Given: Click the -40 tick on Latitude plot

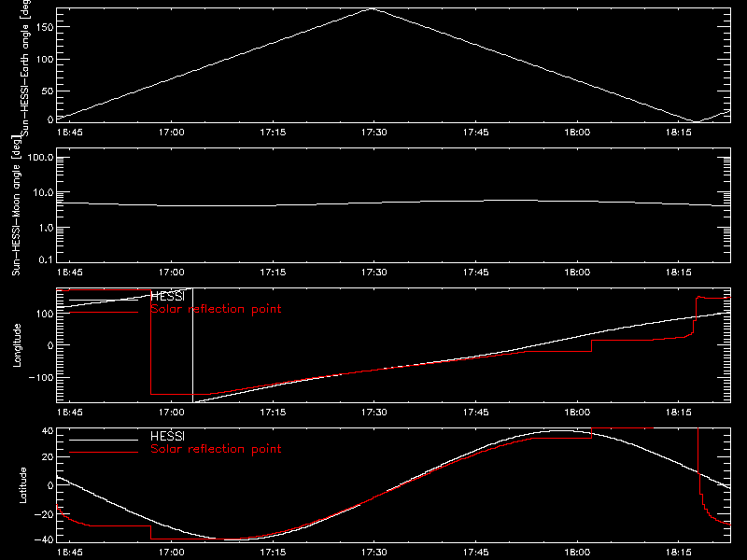Looking at the screenshot, I should pyautogui.click(x=44, y=540).
